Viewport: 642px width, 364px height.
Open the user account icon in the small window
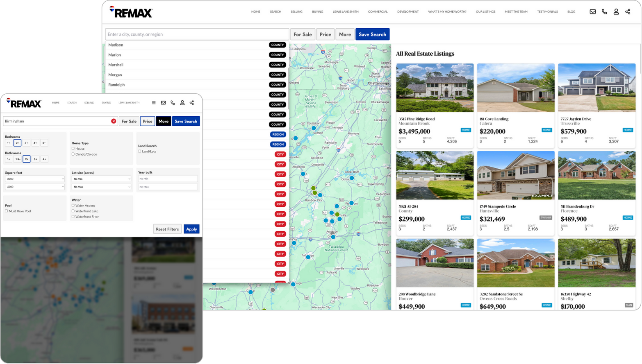[182, 103]
